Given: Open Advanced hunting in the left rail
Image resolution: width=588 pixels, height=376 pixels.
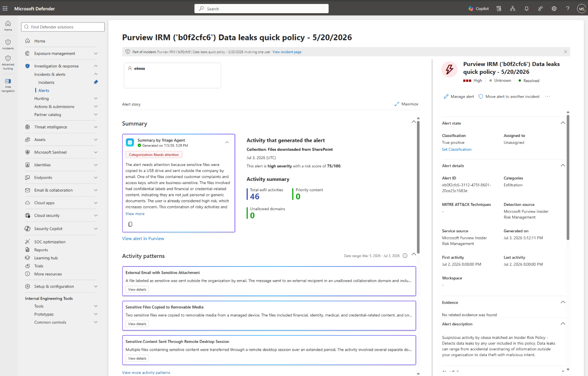Looking at the screenshot, I should [8, 62].
